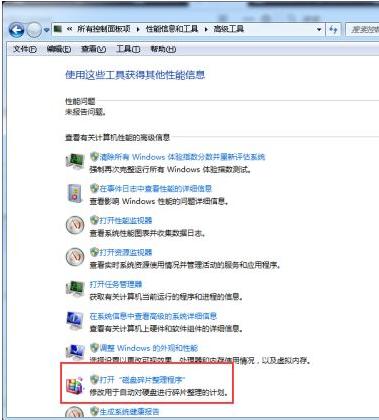Open 打开任务管理器 link
This screenshot has width=379, height=420.
click(116, 284)
